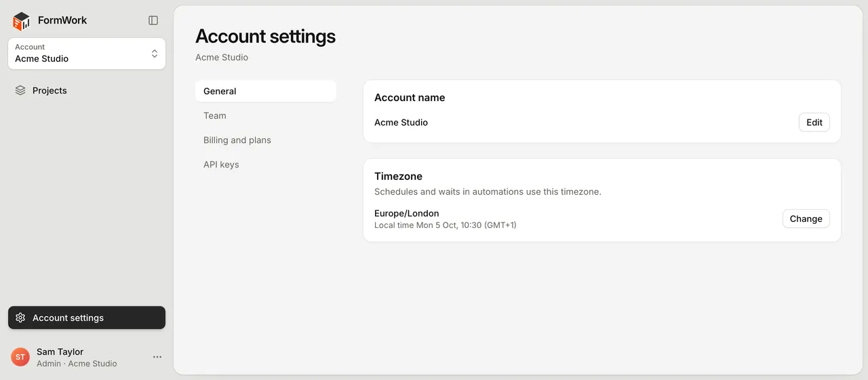This screenshot has height=380, width=868.
Task: Click the Sam Taylor user name
Action: pos(60,351)
